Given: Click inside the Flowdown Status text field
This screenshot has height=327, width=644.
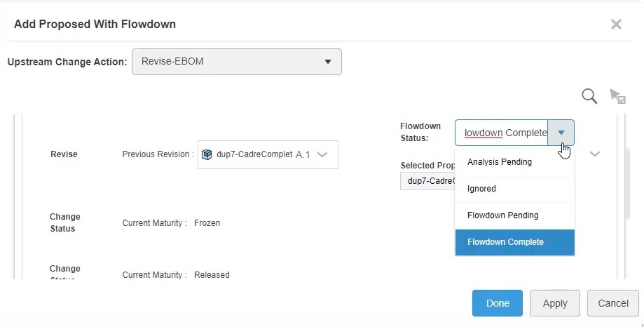Looking at the screenshot, I should pyautogui.click(x=501, y=133).
